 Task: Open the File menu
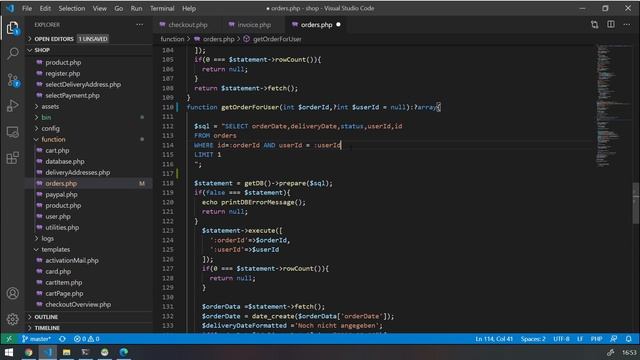tap(27, 8)
